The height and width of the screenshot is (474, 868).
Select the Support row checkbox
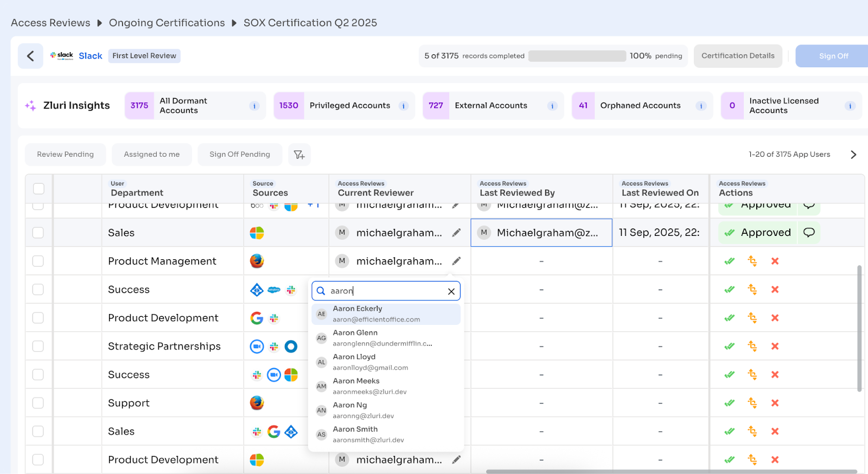(38, 403)
